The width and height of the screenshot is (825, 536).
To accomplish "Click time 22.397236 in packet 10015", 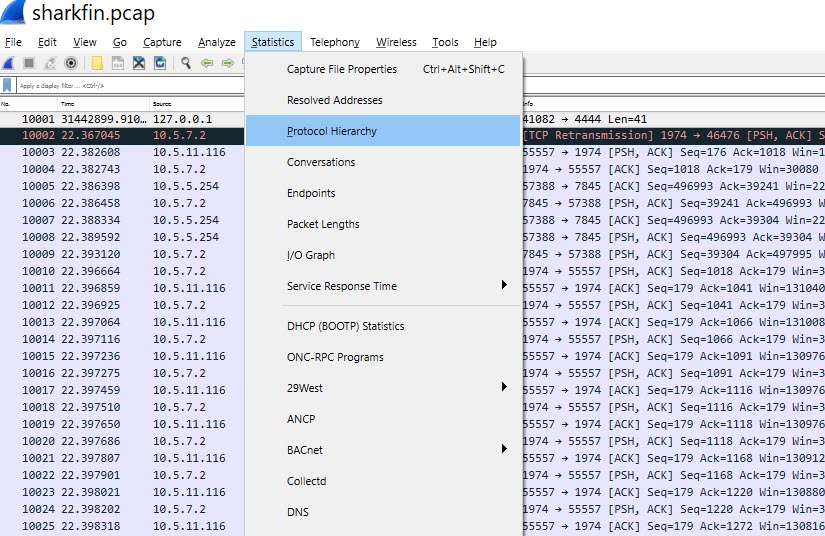I will [x=90, y=356].
